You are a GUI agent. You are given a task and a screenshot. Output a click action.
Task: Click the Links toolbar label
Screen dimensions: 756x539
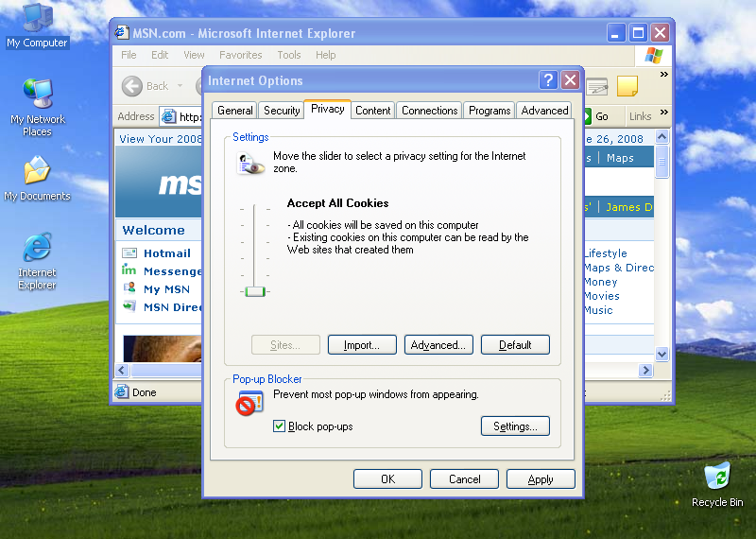tap(640, 116)
